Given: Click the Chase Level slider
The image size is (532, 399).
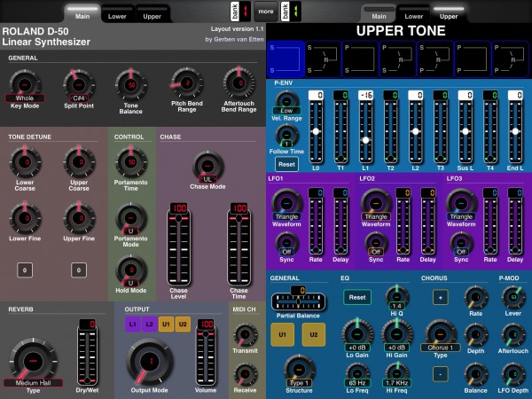Looking at the screenshot, I should coord(179,245).
